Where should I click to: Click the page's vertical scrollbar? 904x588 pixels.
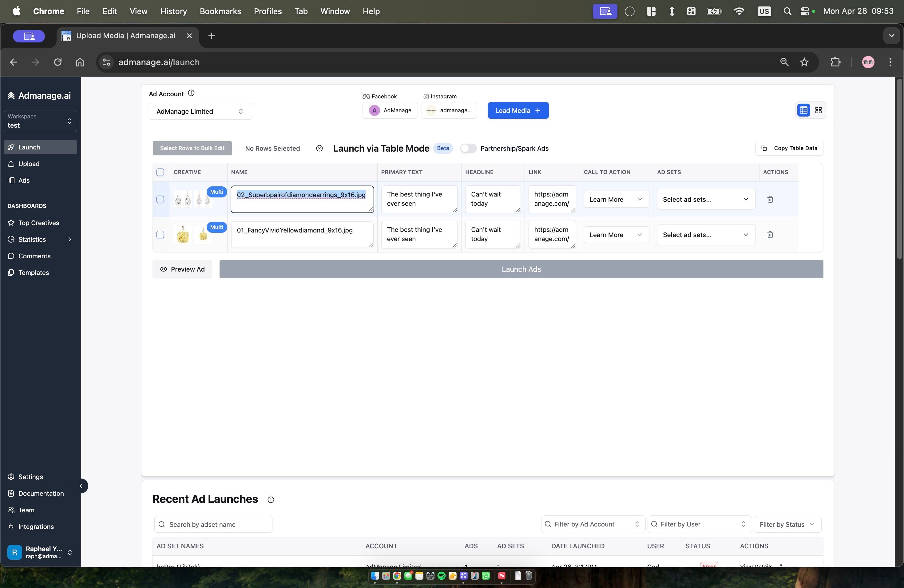point(899,169)
